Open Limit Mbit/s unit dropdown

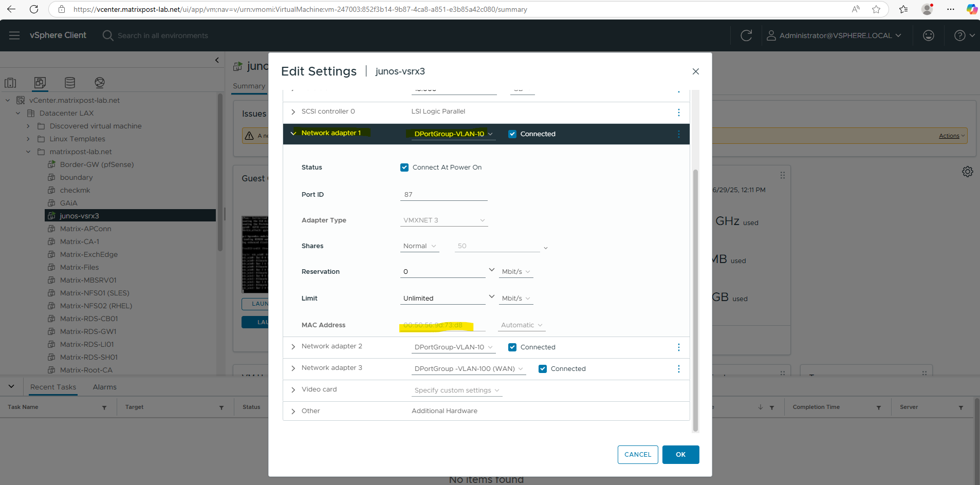[516, 299]
